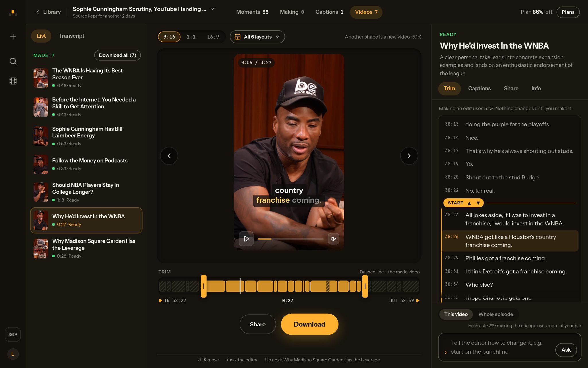This screenshot has width=588, height=368.
Task: Click the plus icon to add new
Action: 13,37
